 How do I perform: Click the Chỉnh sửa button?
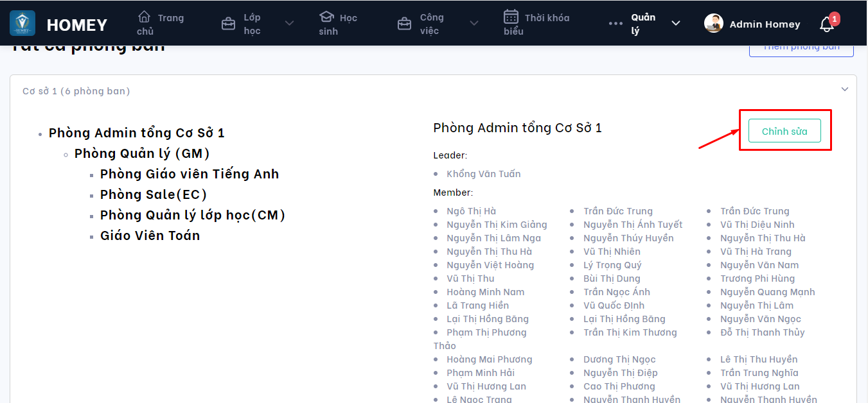(x=784, y=131)
